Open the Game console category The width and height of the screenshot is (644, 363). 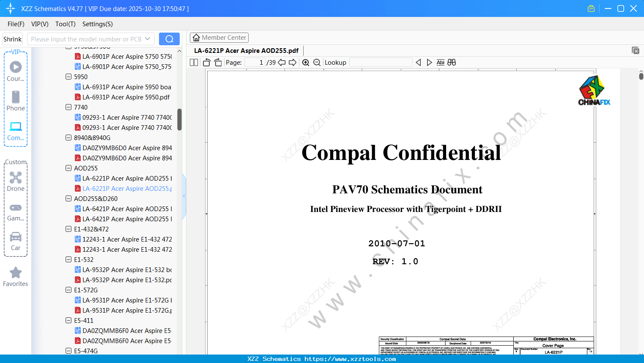pos(16,212)
